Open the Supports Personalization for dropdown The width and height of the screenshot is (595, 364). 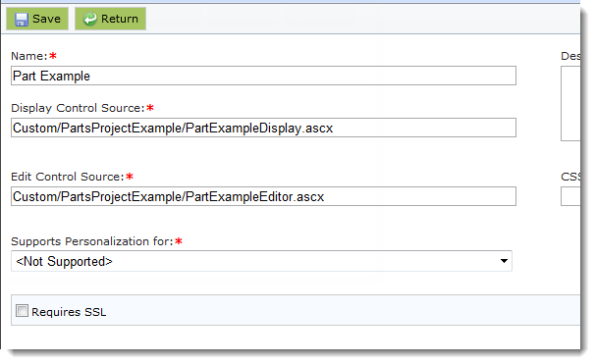pyautogui.click(x=261, y=261)
